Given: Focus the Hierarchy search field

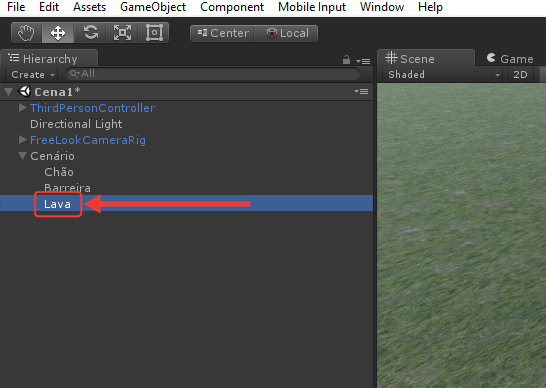Looking at the screenshot, I should point(213,74).
